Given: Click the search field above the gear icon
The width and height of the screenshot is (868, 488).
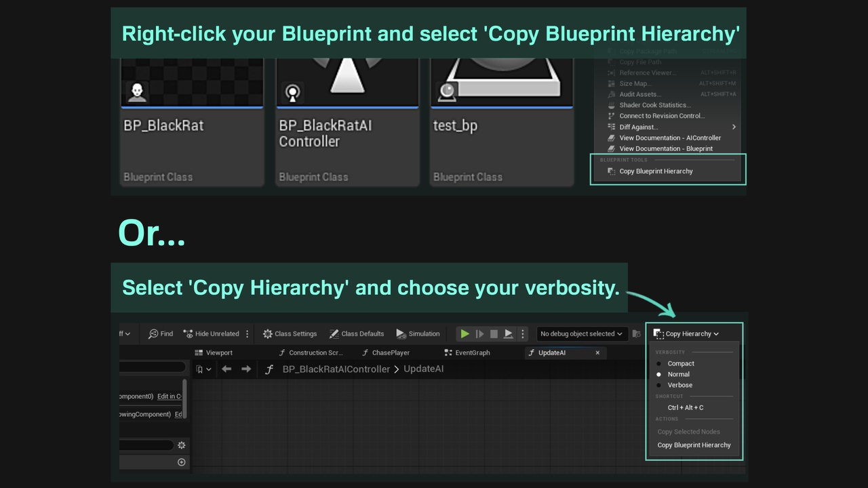Looking at the screenshot, I should coord(146,445).
